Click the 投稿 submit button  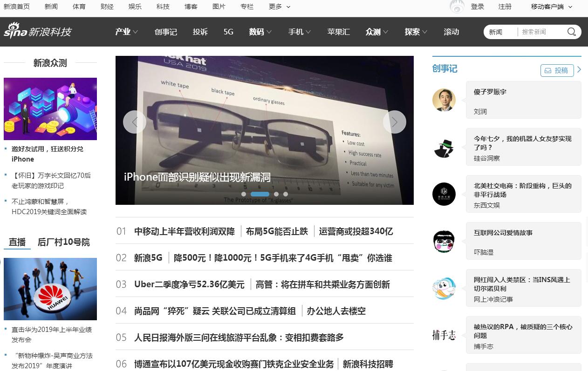click(x=557, y=70)
